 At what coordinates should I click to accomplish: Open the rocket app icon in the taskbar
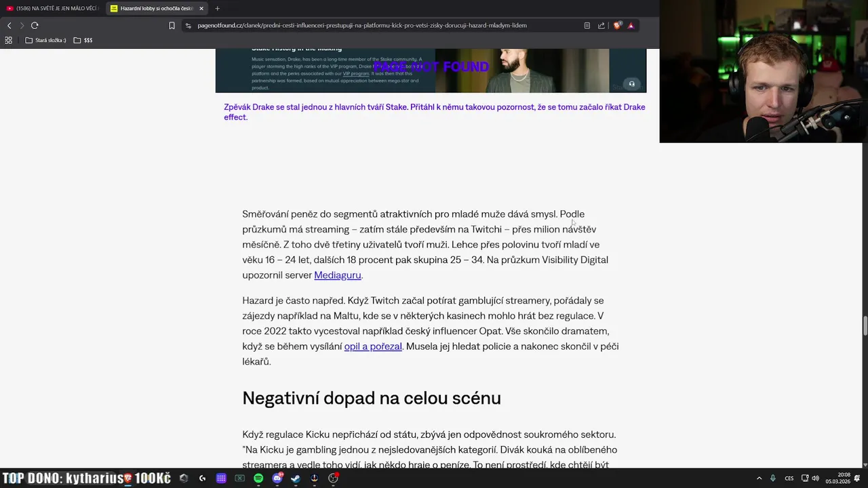point(315,479)
